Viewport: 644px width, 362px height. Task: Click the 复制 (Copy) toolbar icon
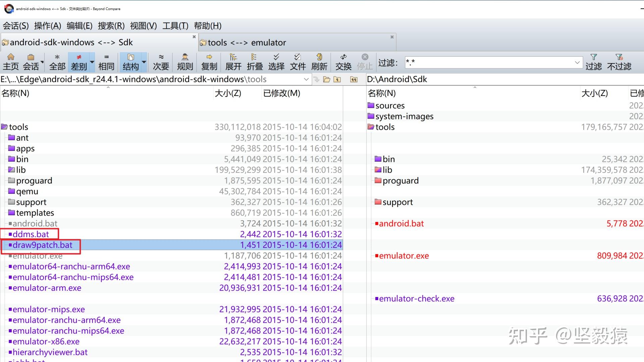click(x=209, y=62)
